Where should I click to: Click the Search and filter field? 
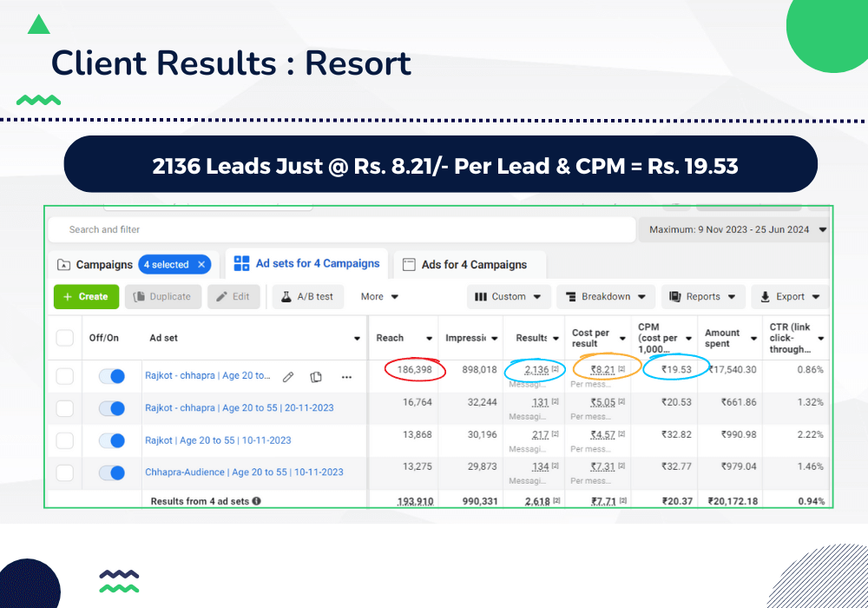(x=347, y=229)
